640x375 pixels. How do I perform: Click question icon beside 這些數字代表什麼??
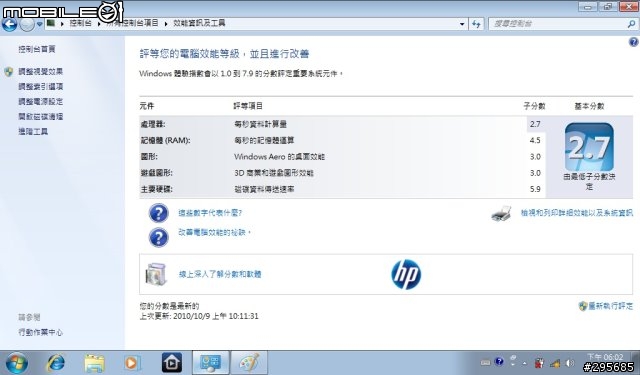(158, 213)
